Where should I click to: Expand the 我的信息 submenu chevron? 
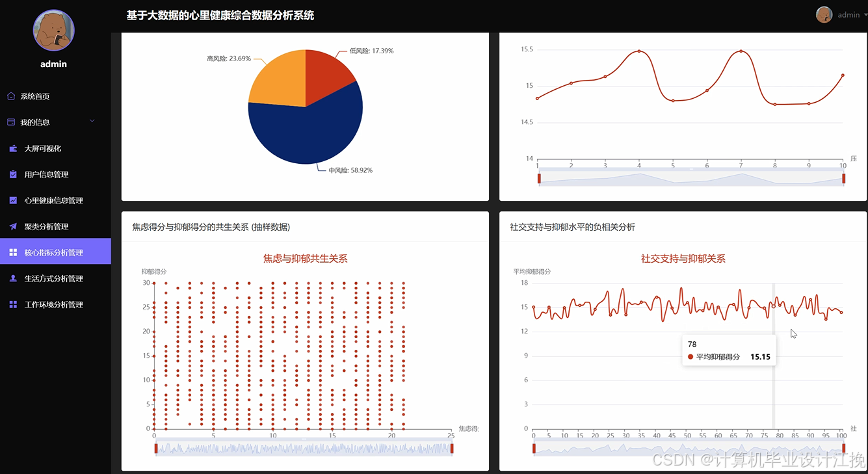(92, 121)
